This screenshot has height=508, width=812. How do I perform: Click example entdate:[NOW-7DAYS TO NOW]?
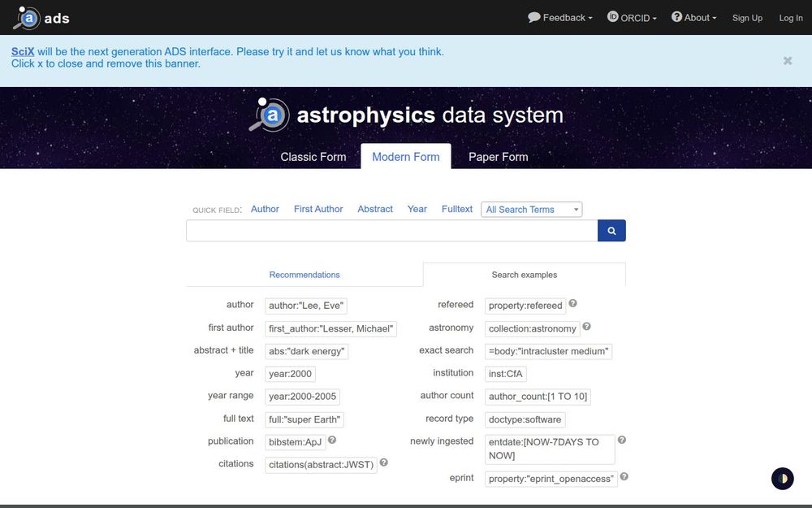point(550,449)
